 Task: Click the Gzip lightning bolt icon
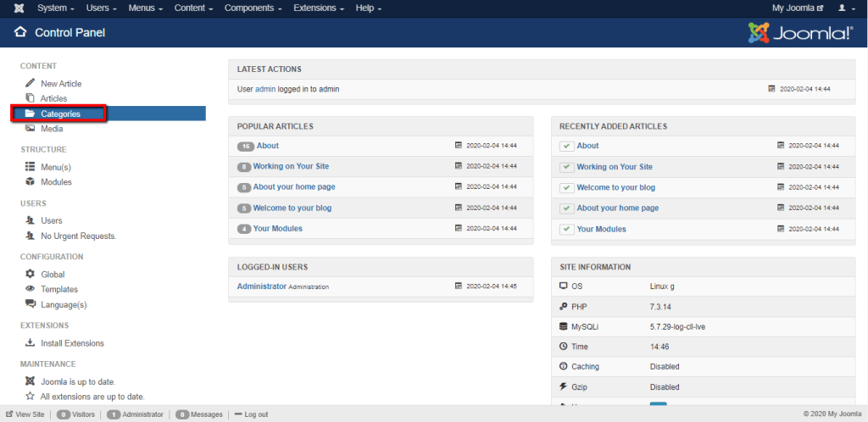pyautogui.click(x=564, y=386)
